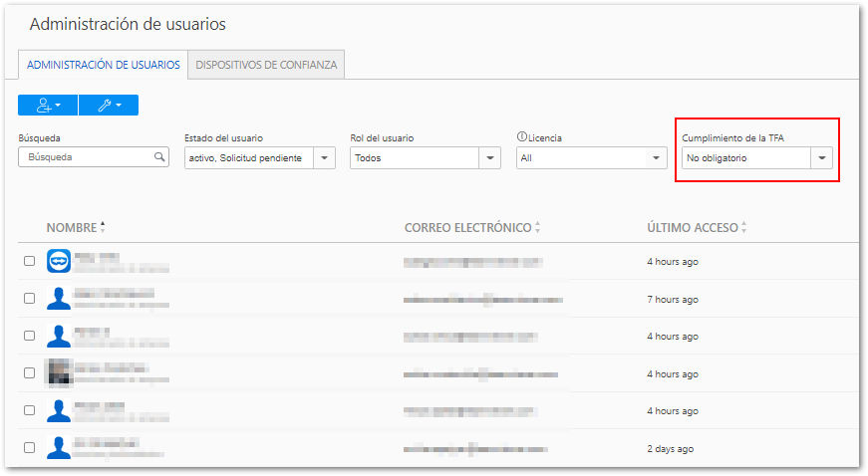
Task: Click the '7 hours ago' access time
Action: pos(673,299)
